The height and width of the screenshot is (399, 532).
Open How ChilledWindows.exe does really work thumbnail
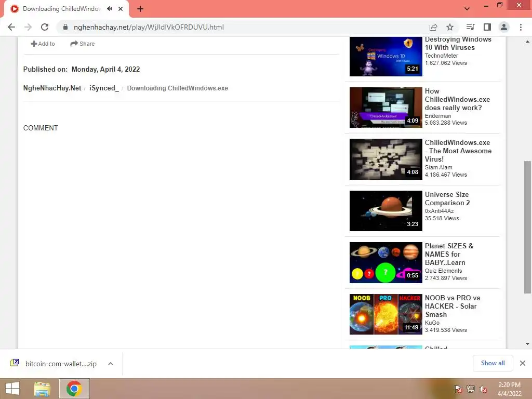coord(386,108)
